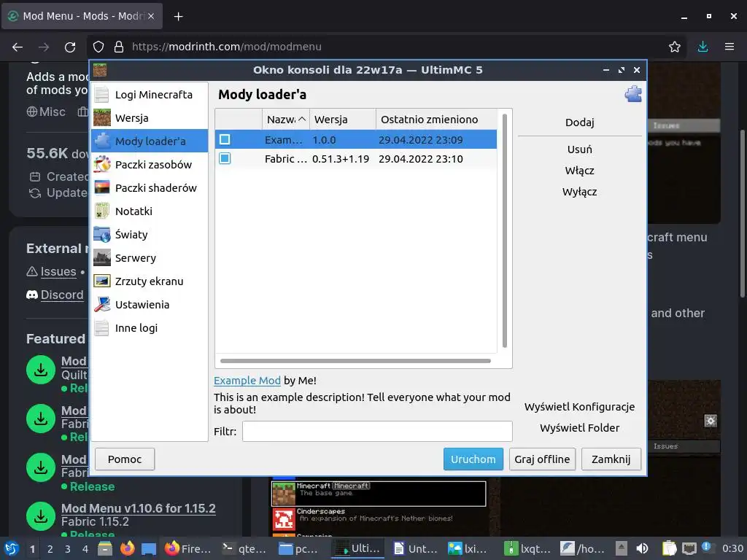Click Wyświetl Konfiguracje button

[x=580, y=407]
